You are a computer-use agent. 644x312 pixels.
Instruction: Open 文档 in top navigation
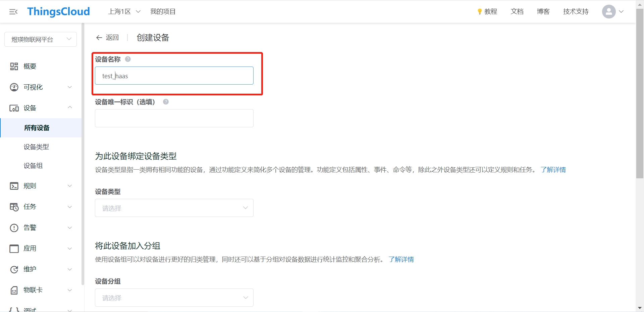[517, 11]
